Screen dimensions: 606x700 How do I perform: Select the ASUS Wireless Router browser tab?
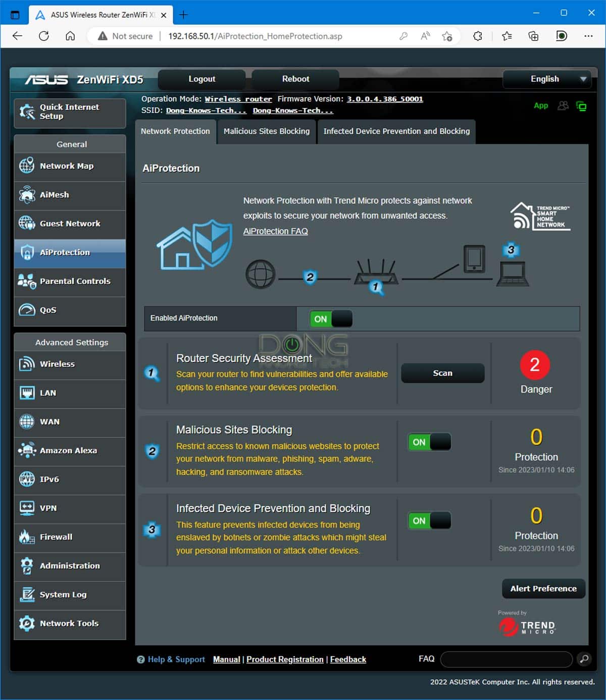101,15
